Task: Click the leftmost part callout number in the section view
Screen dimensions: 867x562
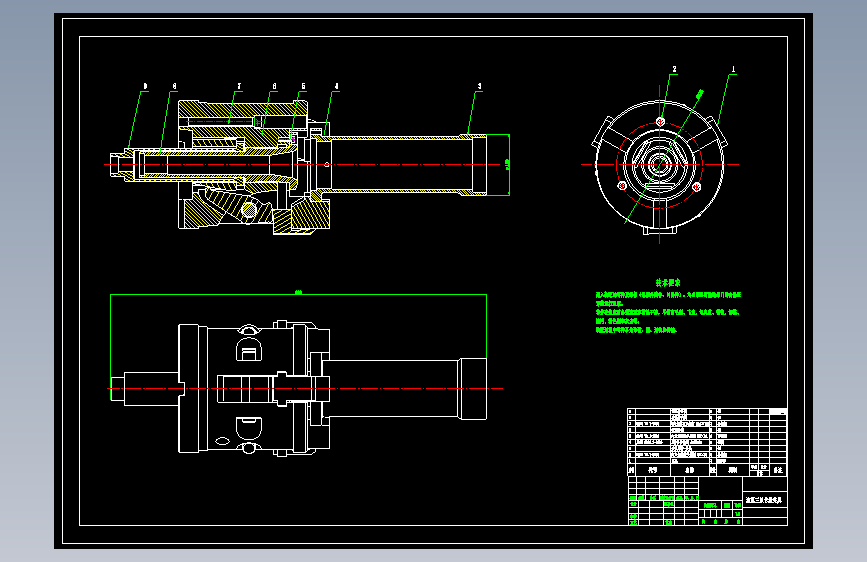Action: click(145, 86)
